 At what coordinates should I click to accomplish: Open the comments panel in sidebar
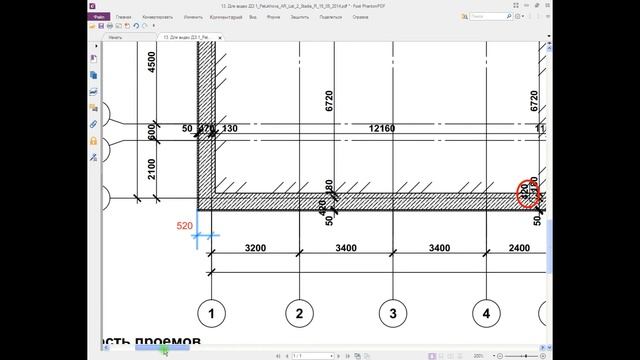93,108
